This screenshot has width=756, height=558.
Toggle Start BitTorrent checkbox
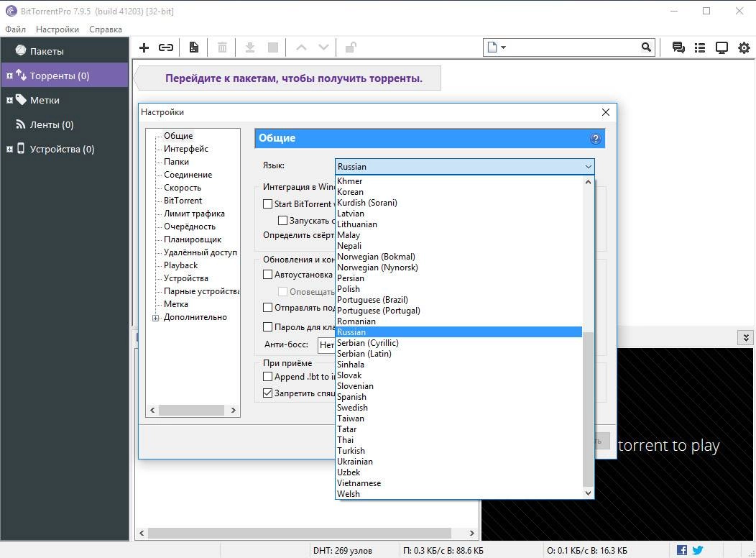[267, 204]
